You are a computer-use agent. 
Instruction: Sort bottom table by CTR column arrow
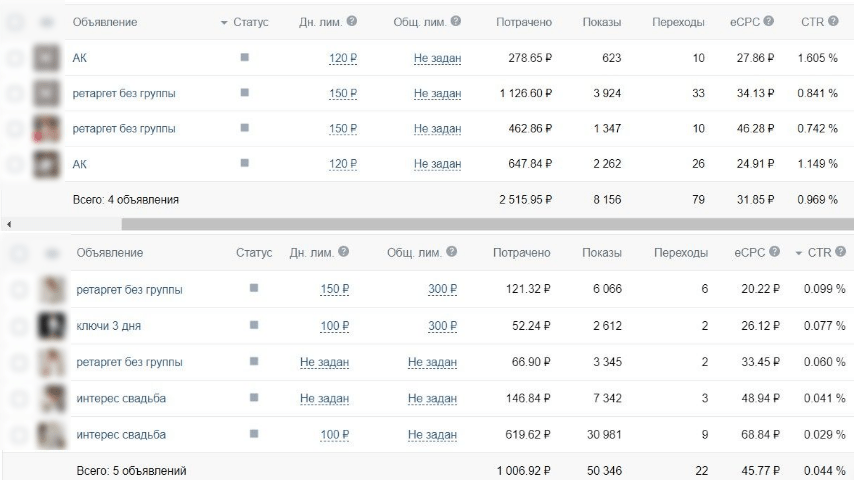click(799, 253)
